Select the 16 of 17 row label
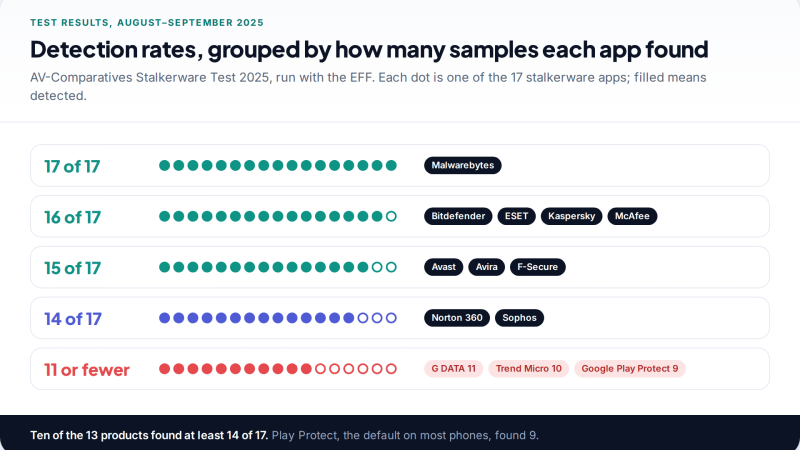 click(x=72, y=217)
